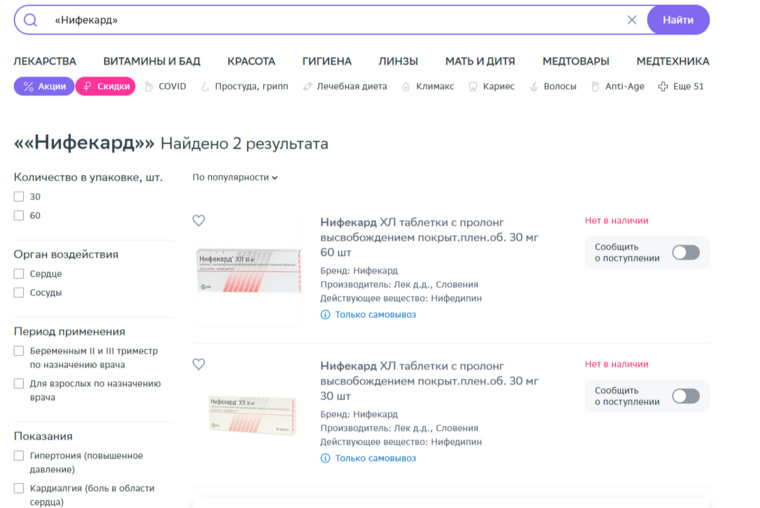Click Количество в упаковке, шт. heading
Screen dimensions: 760x508
88,177
